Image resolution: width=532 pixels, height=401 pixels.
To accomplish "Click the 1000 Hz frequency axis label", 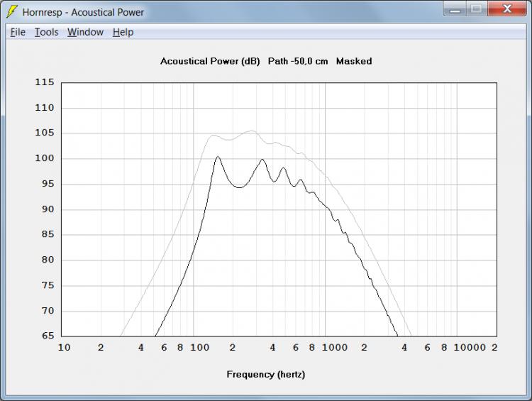I will (x=335, y=348).
